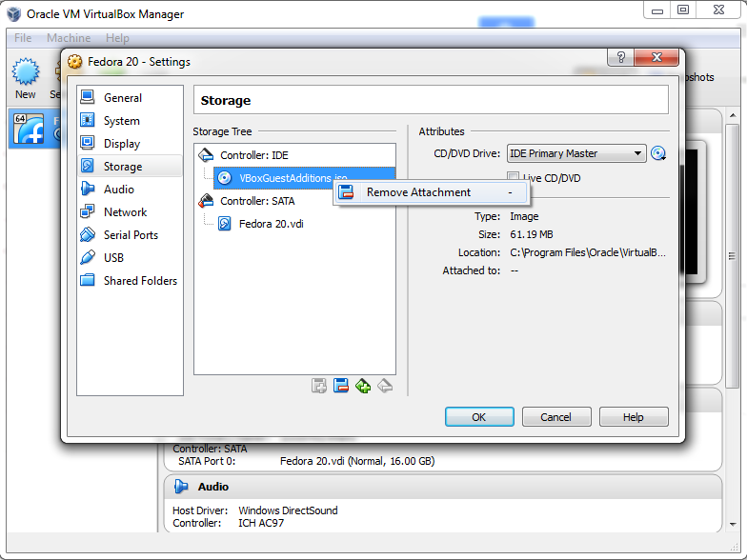747x560 pixels.
Task: Select the Storage settings category
Action: [x=130, y=166]
